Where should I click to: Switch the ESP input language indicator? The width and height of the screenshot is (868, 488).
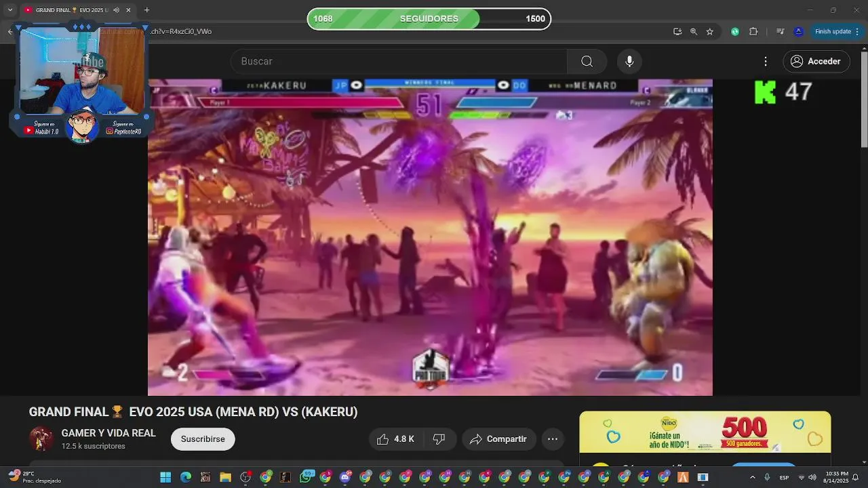click(x=784, y=477)
